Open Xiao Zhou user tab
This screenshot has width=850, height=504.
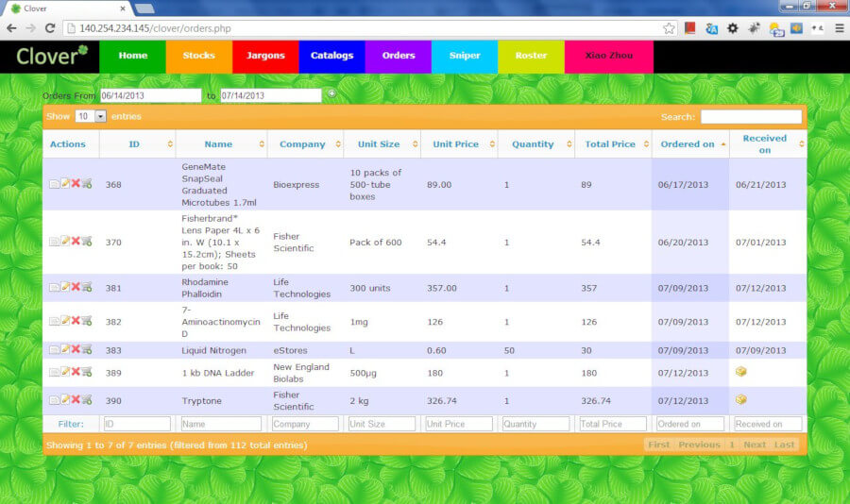pyautogui.click(x=609, y=57)
